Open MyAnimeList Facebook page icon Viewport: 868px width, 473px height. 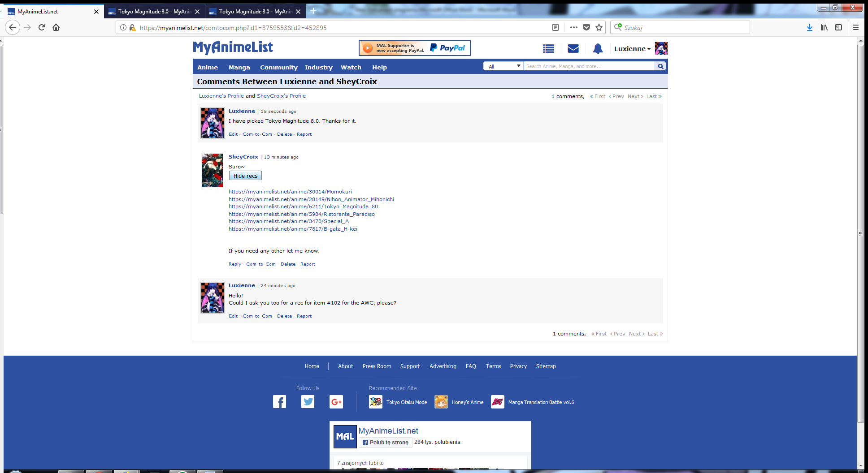(x=279, y=402)
